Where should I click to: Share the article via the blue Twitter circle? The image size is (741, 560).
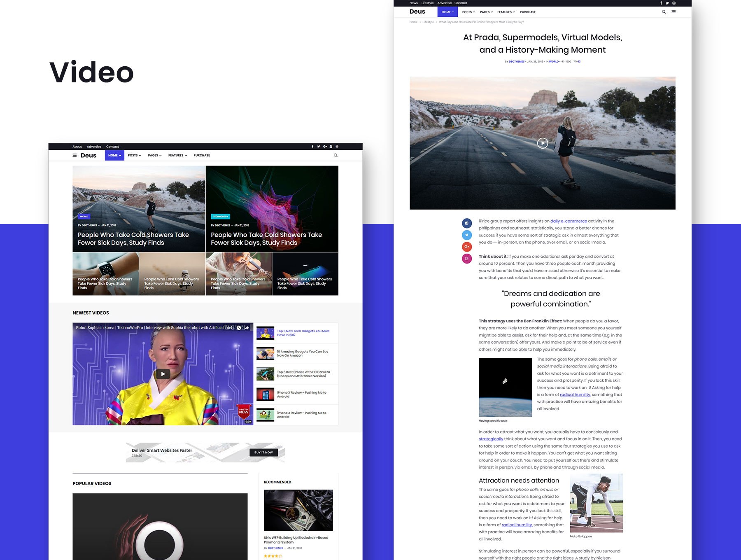[466, 235]
